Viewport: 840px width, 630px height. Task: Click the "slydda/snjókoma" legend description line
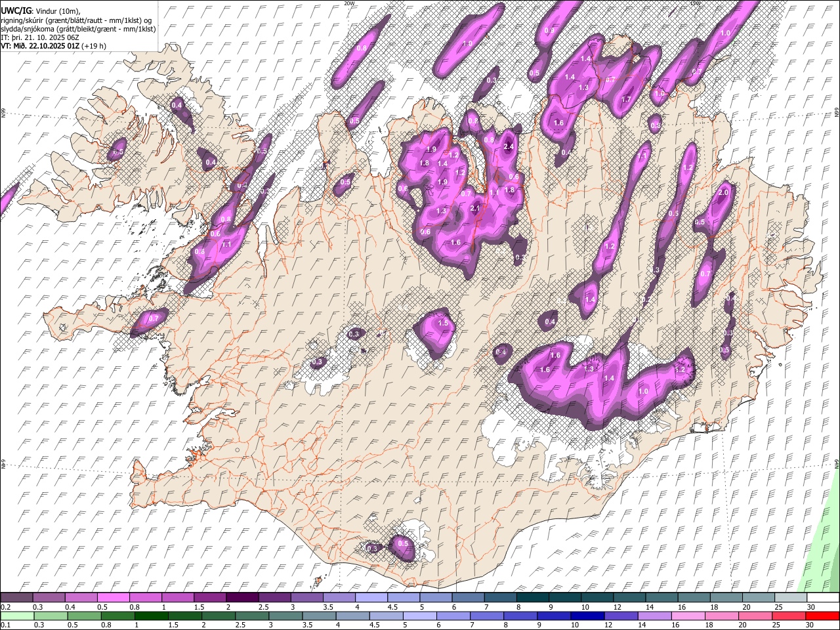[78, 28]
